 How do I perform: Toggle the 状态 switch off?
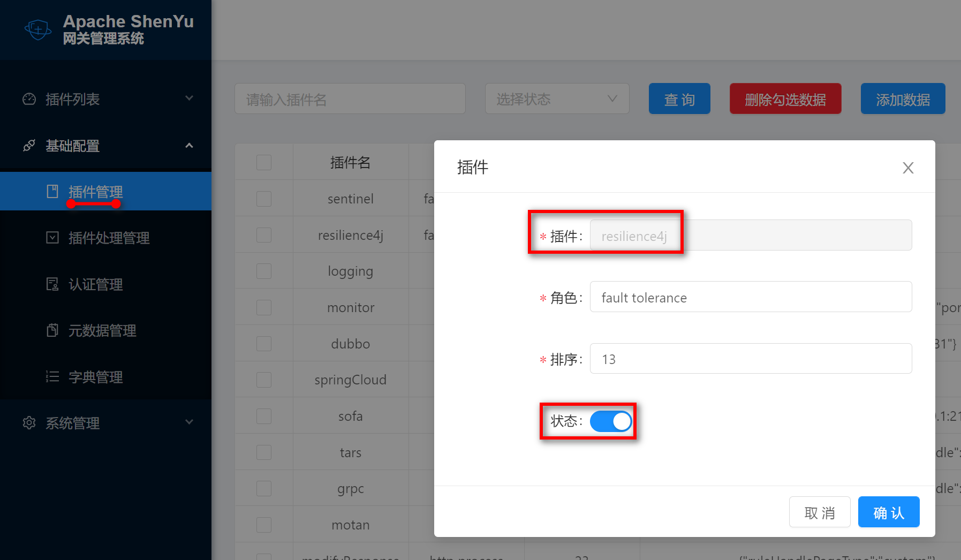point(610,421)
